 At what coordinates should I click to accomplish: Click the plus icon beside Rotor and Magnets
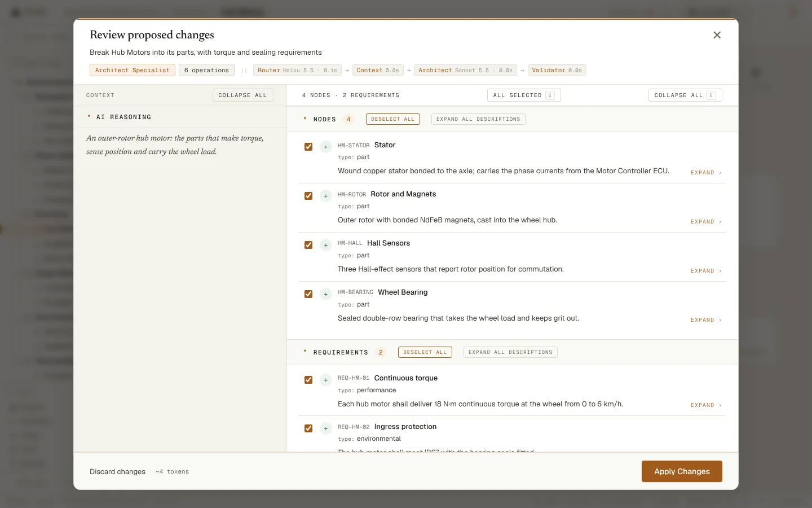coord(326,196)
